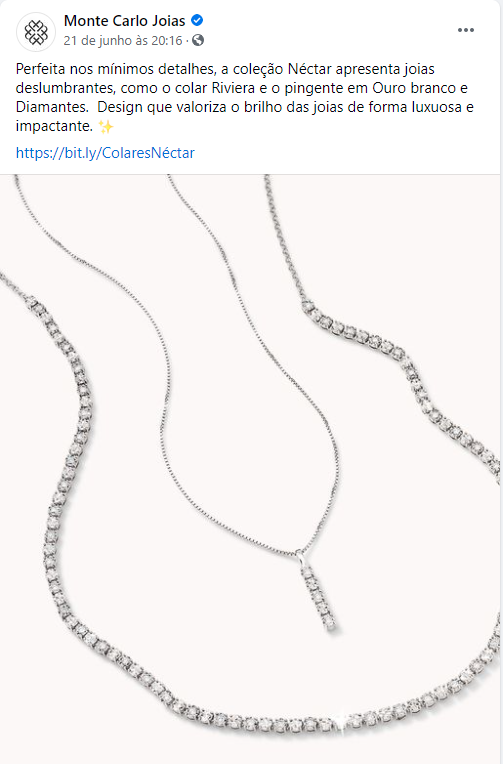Click the blue verified badge
The image size is (503, 764).
click(197, 20)
